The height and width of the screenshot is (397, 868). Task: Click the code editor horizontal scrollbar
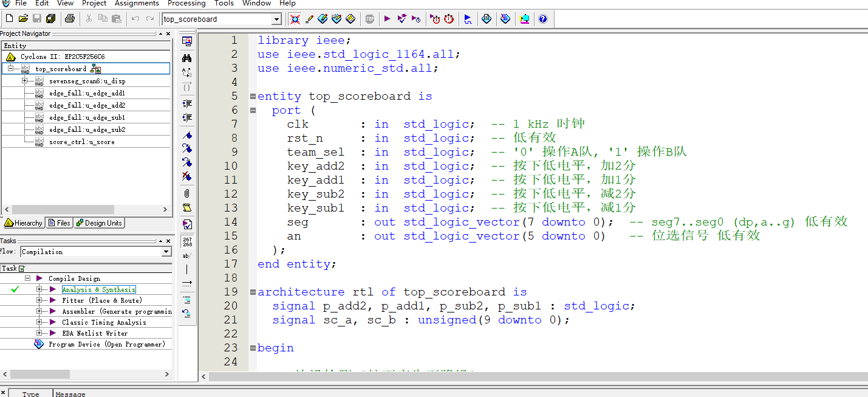coord(538,376)
